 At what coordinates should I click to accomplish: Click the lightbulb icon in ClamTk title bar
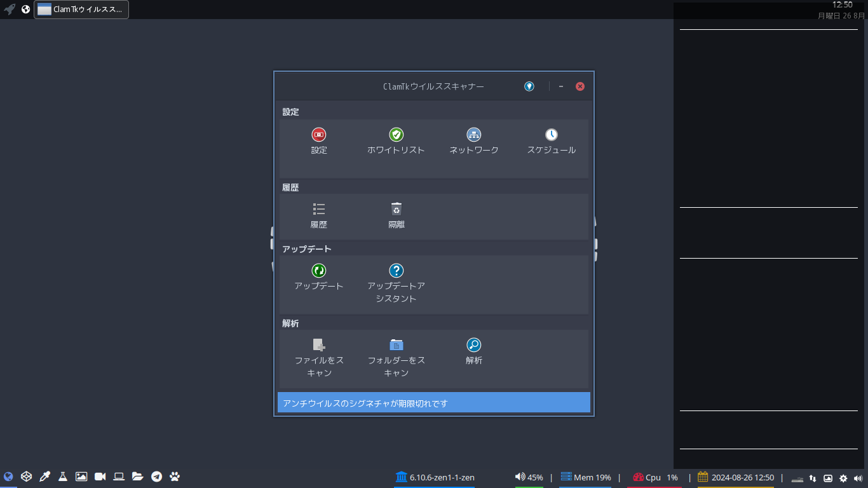coord(529,86)
